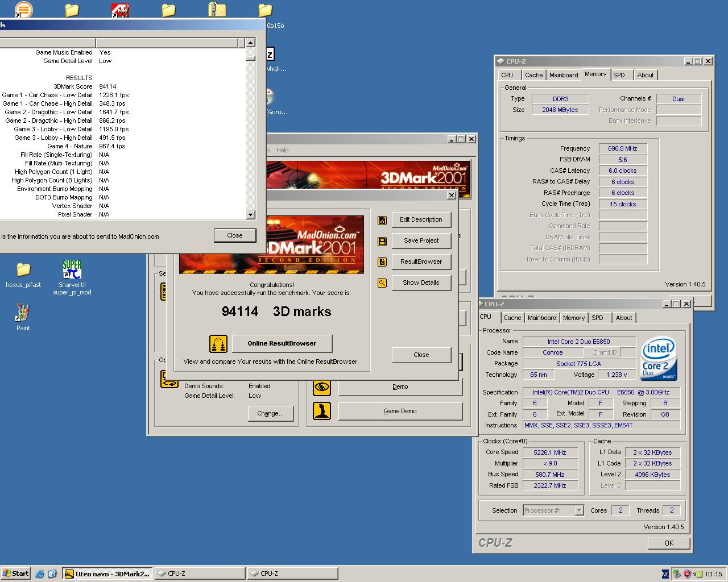The height and width of the screenshot is (582, 728).
Task: Click the Online ResultBrowser button
Action: (x=282, y=344)
